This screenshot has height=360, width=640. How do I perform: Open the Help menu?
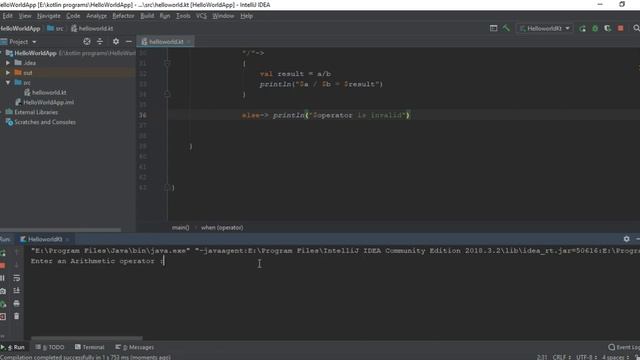click(x=246, y=16)
